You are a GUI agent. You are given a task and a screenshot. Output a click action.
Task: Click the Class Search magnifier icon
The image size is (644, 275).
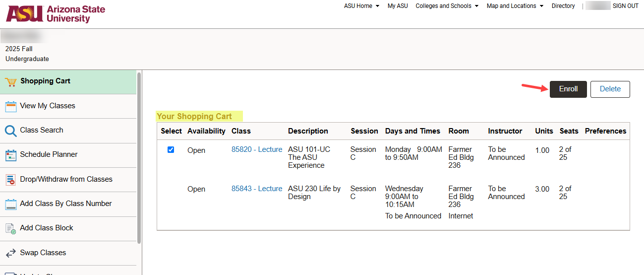[11, 131]
